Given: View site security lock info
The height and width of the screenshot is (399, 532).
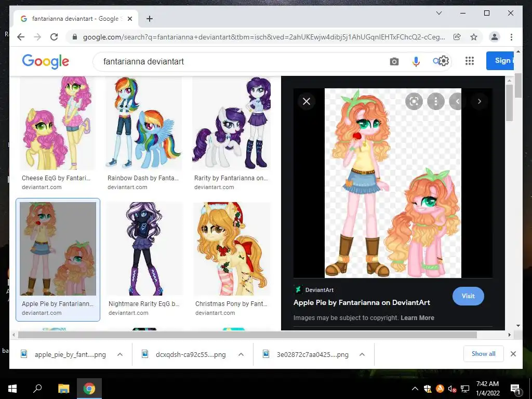Looking at the screenshot, I should (75, 37).
